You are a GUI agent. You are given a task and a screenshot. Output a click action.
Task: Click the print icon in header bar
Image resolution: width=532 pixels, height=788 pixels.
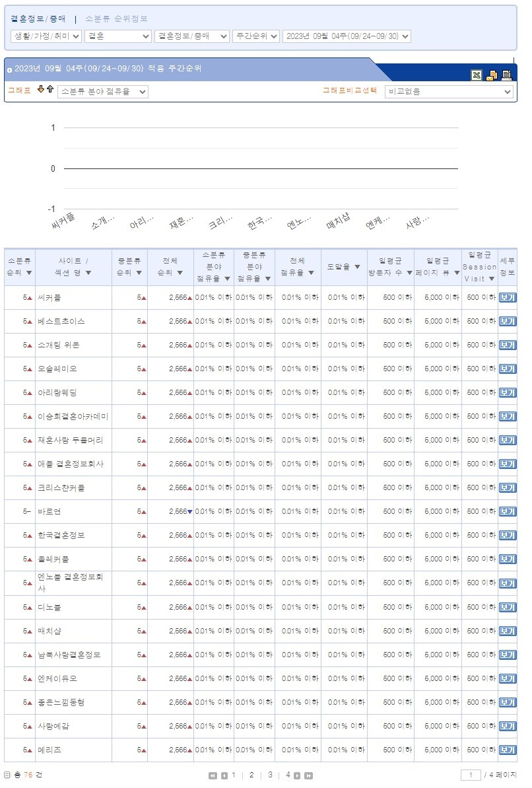coord(507,75)
